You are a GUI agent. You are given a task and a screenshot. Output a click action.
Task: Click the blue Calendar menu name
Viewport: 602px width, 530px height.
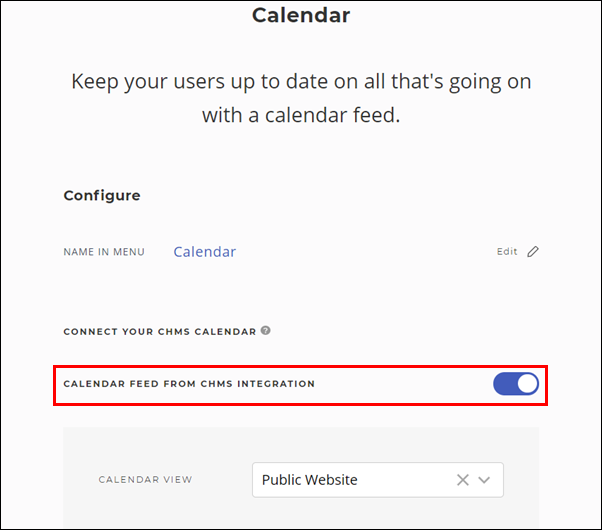(x=205, y=252)
